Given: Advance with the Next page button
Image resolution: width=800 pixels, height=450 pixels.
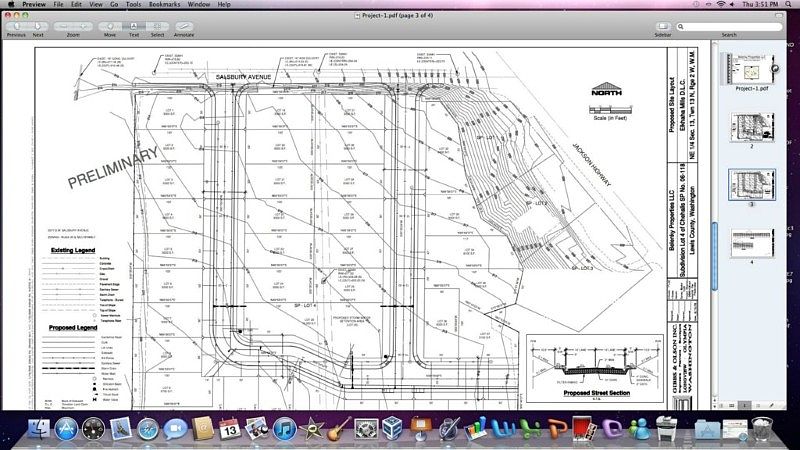Looking at the screenshot, I should tap(38, 26).
